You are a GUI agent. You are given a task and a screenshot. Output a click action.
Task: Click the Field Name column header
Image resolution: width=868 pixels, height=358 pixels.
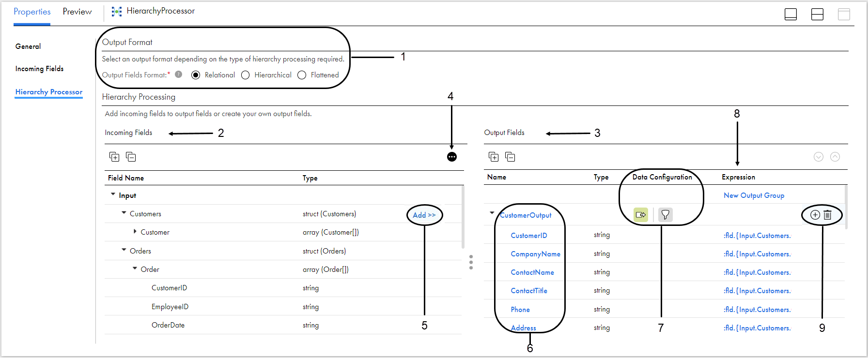[126, 178]
